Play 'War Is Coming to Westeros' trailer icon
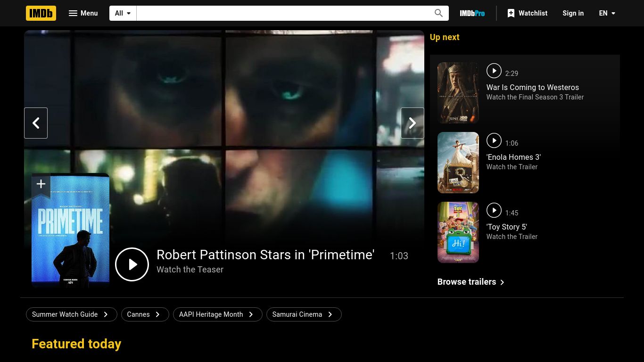Screen dimensions: 644x362 coord(494,71)
